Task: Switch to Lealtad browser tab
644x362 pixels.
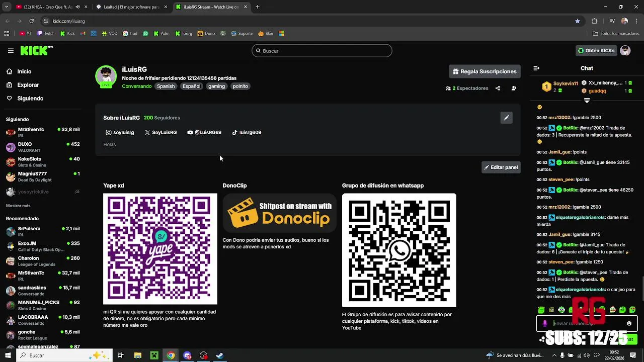Action: (132, 7)
